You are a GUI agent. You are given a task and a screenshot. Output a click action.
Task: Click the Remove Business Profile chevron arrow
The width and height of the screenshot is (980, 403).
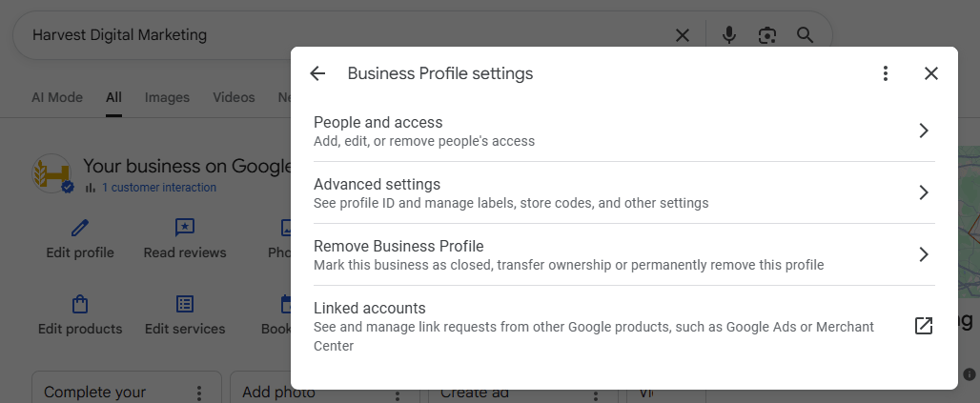pyautogui.click(x=924, y=254)
